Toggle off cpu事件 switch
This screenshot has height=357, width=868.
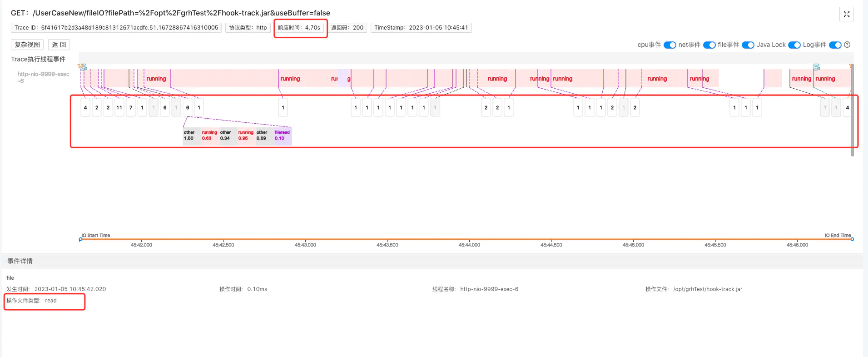tap(670, 45)
